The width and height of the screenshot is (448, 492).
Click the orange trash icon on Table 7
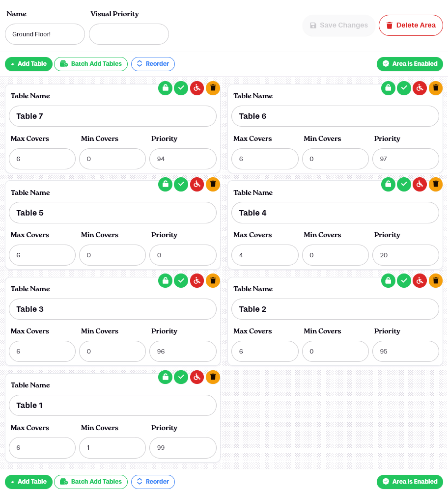coord(213,88)
